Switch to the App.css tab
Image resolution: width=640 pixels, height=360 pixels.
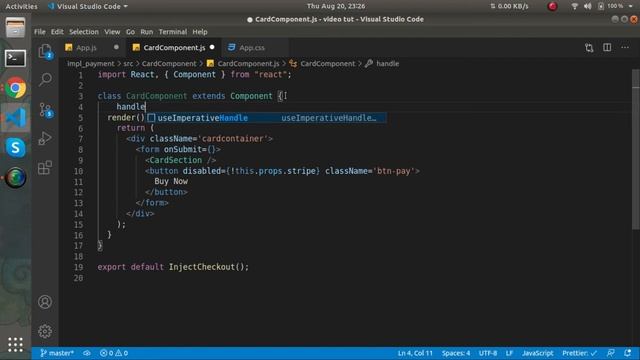tap(252, 48)
